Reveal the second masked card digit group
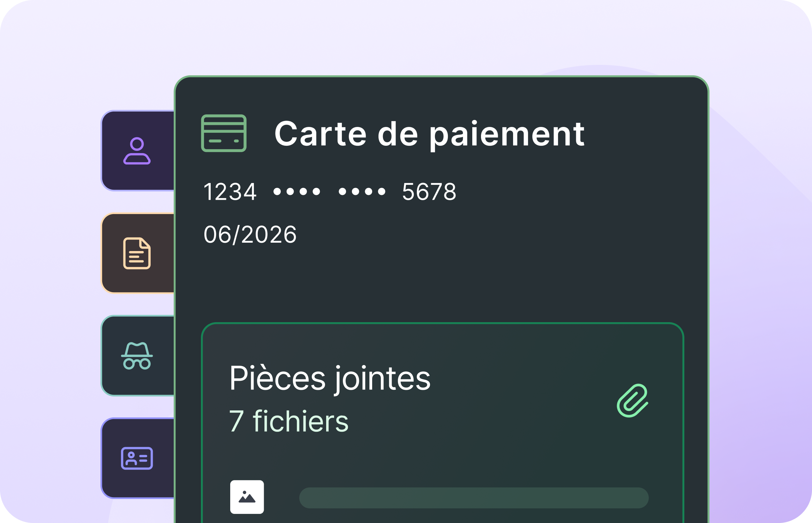Image resolution: width=812 pixels, height=523 pixels. click(x=362, y=192)
